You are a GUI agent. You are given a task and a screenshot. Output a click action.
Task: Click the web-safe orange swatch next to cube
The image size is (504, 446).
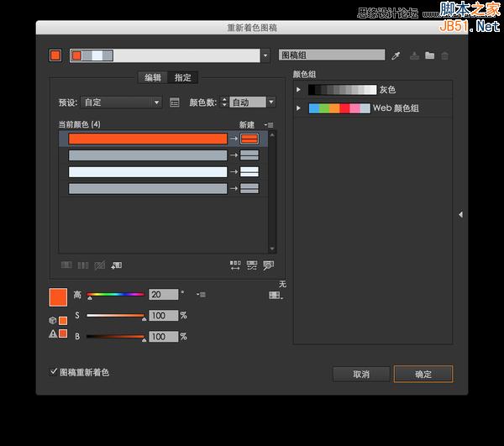point(63,320)
